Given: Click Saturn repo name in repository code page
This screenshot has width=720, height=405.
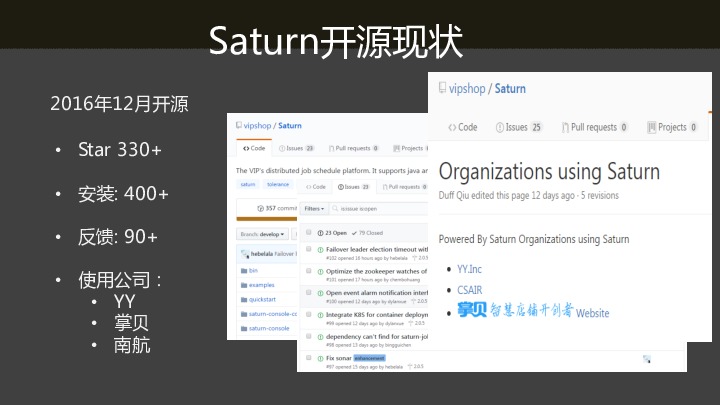Looking at the screenshot, I should [290, 125].
